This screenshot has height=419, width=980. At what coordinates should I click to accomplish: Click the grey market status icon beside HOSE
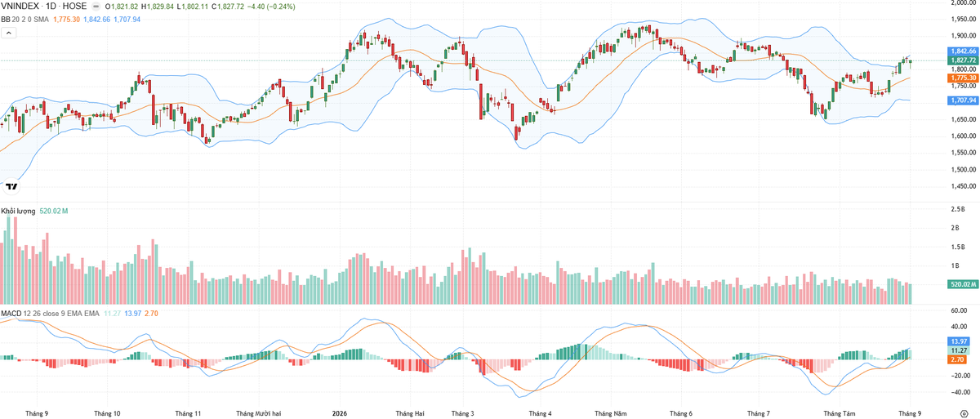(95, 7)
